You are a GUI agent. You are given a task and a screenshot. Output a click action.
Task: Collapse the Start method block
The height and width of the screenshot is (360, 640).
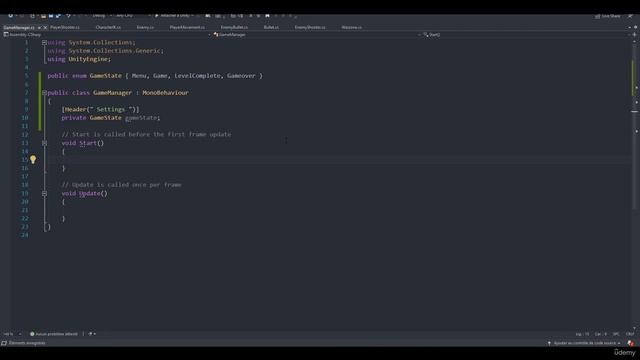pos(44,143)
